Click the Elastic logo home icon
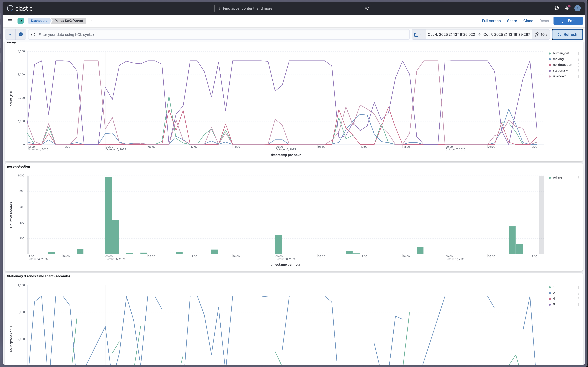Screen dimensions: 588x367 [10, 8]
